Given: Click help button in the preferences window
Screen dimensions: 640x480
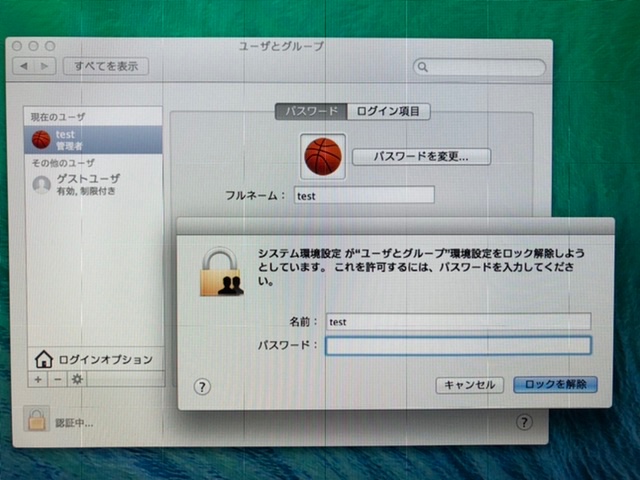Looking at the screenshot, I should [x=524, y=422].
